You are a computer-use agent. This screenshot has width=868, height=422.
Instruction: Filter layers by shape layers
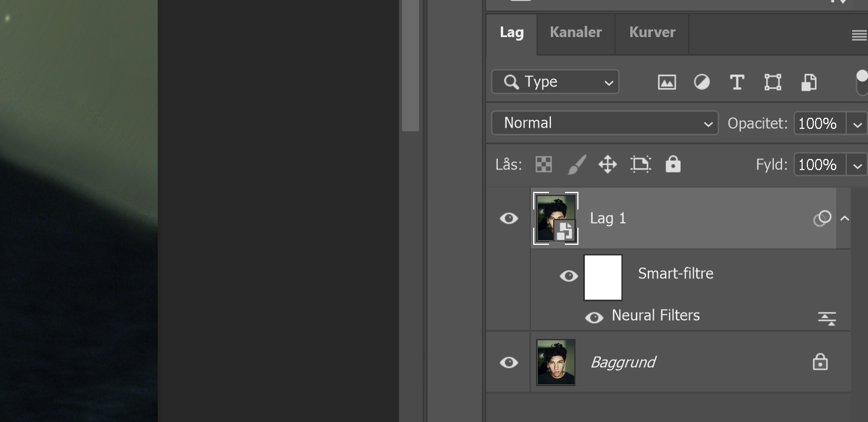(x=772, y=82)
